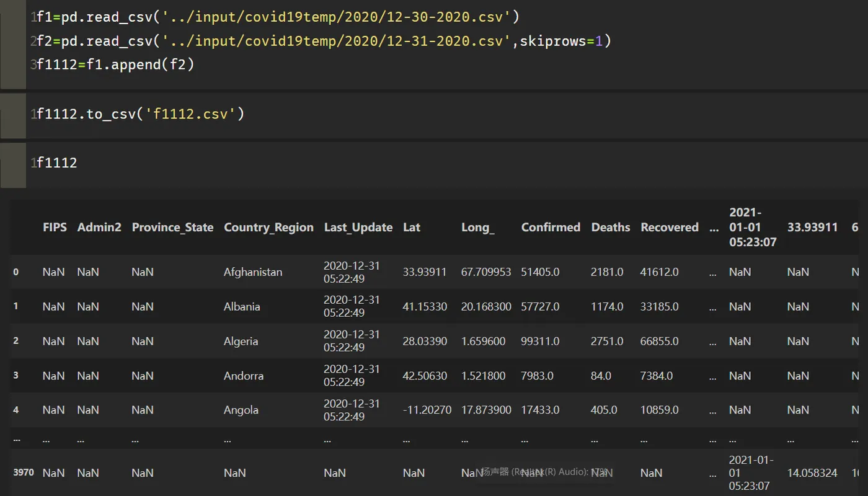Click Lat value 28.03390
Viewport: 868px width, 496px height.
(x=425, y=342)
